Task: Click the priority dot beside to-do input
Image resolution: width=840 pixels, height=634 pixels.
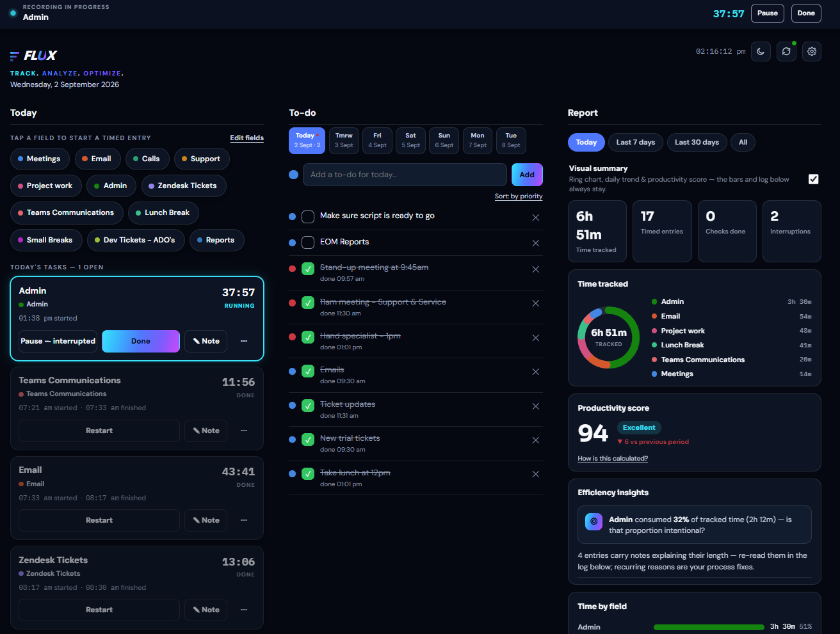Action: (x=293, y=175)
